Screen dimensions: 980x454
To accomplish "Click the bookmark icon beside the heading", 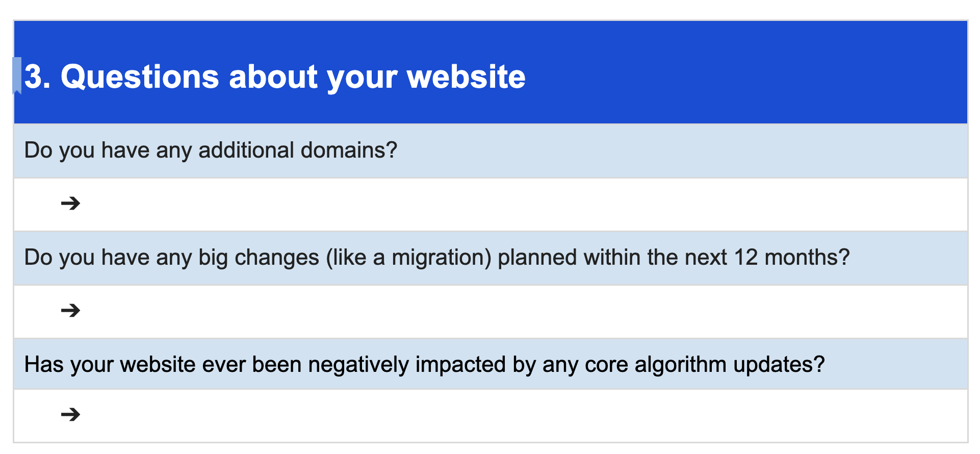I will pos(17,77).
